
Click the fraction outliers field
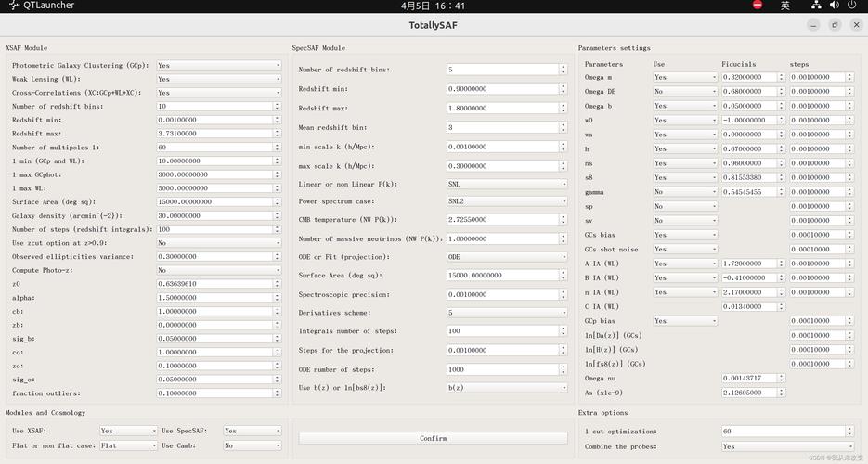[219, 393]
